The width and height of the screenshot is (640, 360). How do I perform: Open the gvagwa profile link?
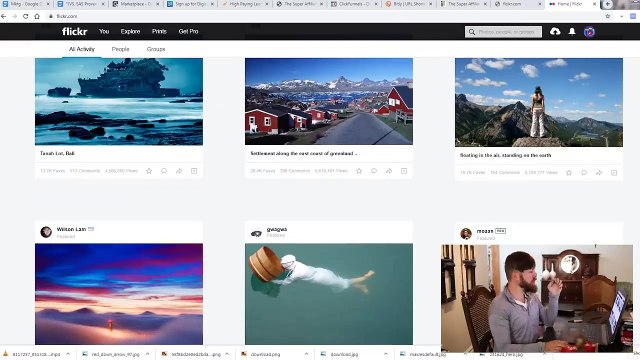tap(277, 229)
